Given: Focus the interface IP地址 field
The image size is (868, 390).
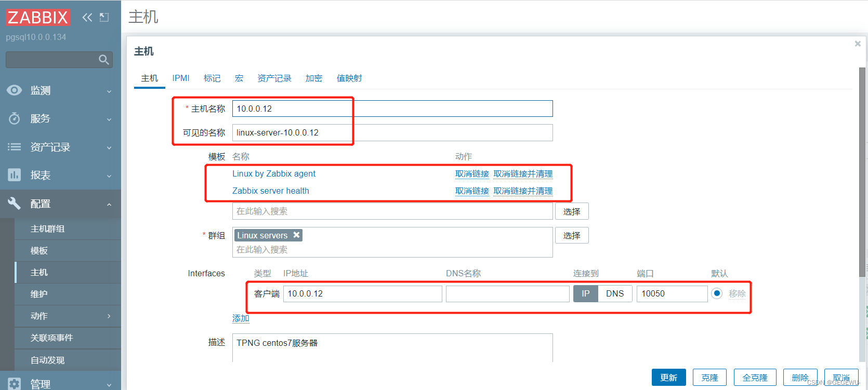Looking at the screenshot, I should pyautogui.click(x=363, y=293).
